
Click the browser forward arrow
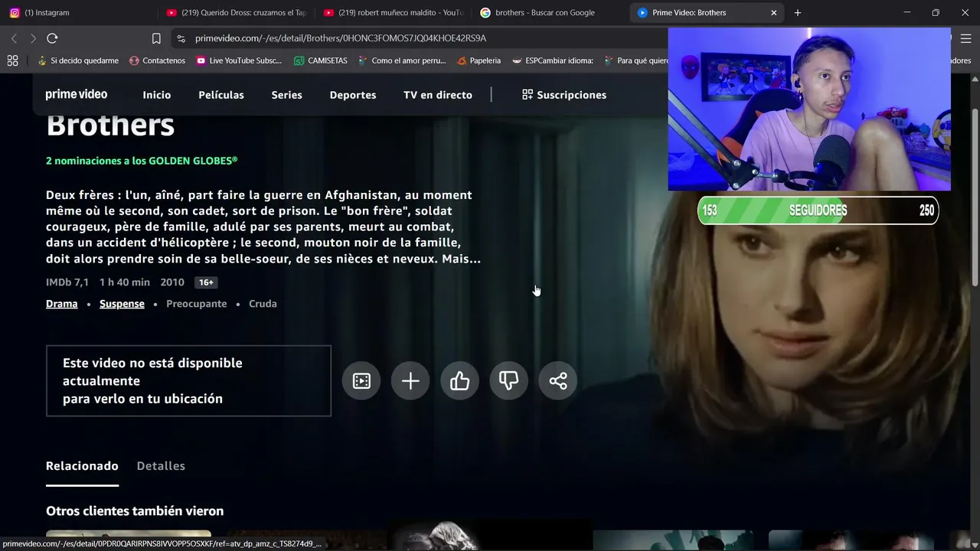click(x=32, y=38)
